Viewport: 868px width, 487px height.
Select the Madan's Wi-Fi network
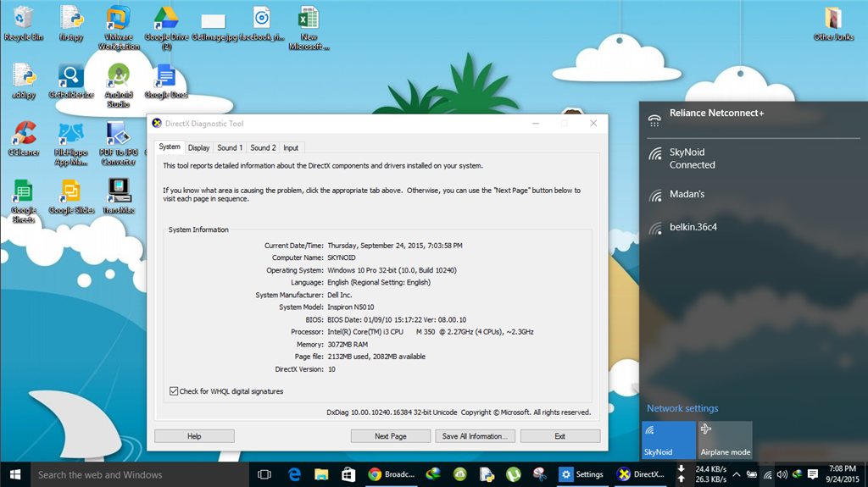[x=753, y=194]
